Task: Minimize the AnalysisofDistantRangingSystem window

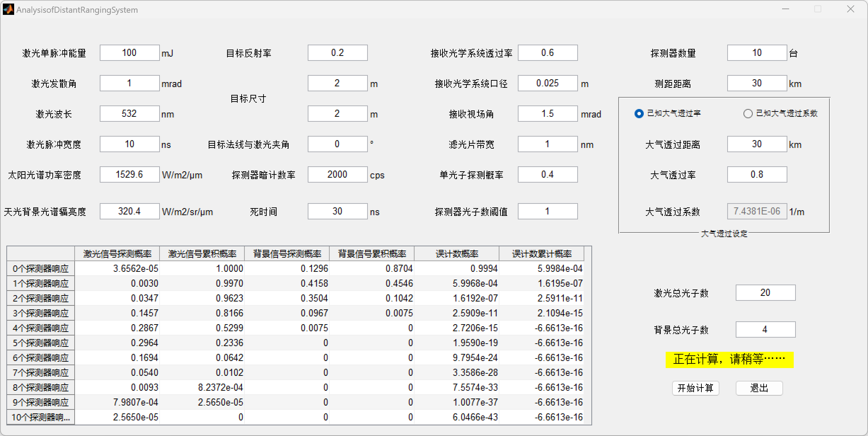Action: click(786, 9)
